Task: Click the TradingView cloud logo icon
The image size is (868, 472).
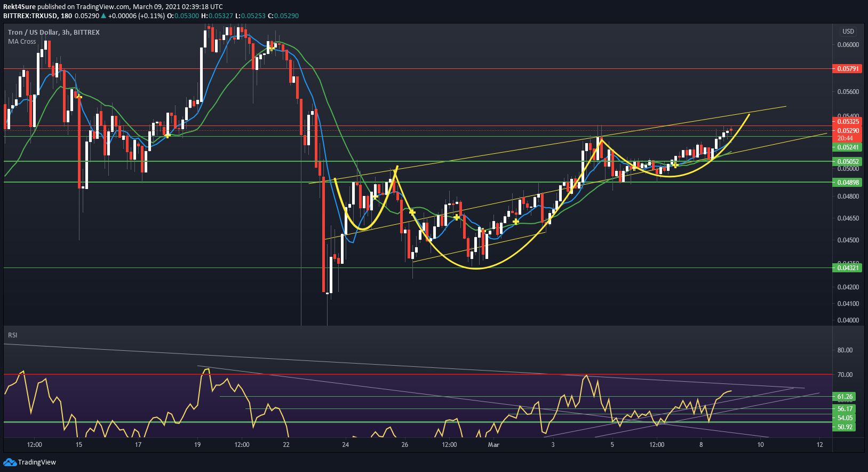Action: pos(10,462)
